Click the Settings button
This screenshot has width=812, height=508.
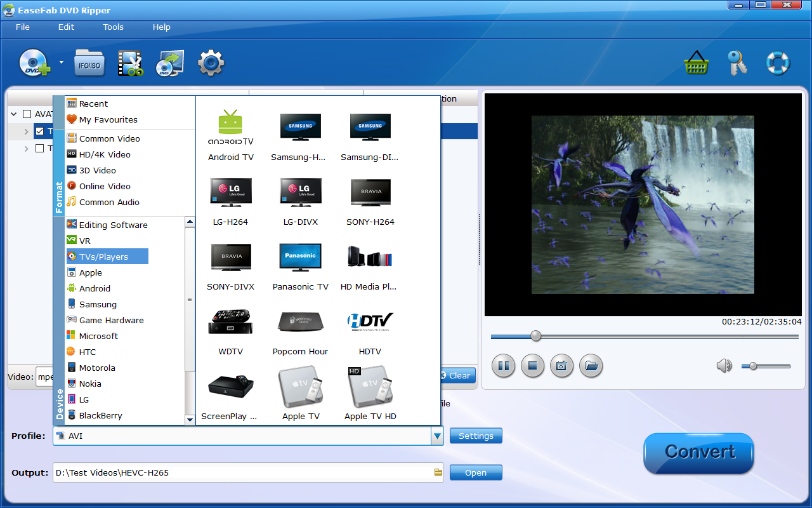476,436
